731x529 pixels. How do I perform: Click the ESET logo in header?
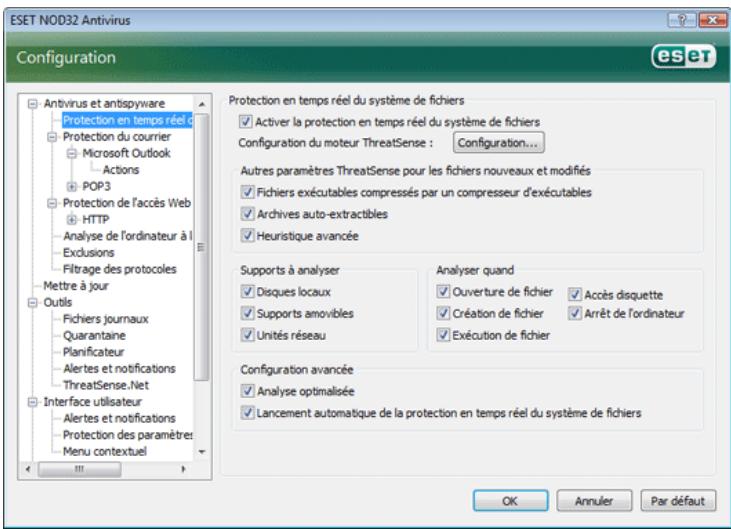coord(683,56)
